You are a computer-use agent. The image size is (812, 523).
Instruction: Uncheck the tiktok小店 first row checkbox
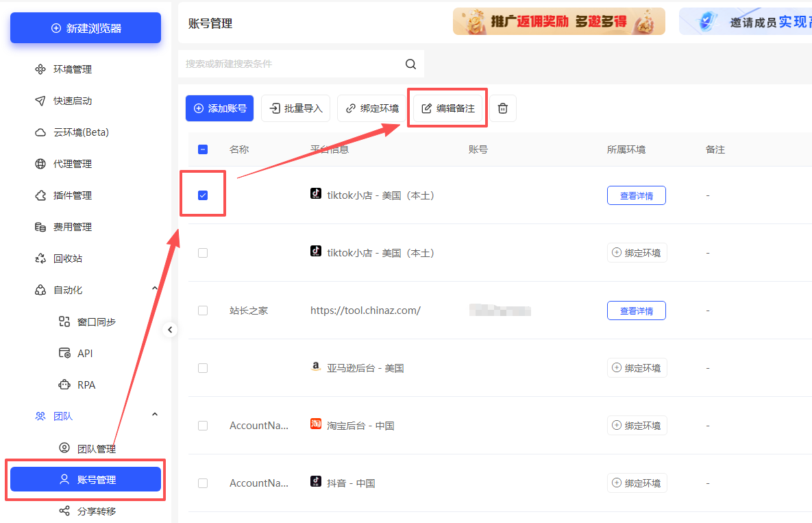pos(202,195)
